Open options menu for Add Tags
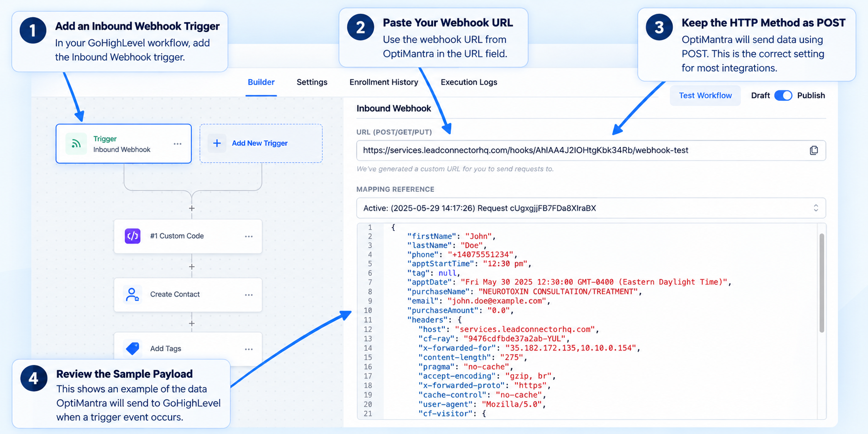868x434 pixels. pos(249,349)
